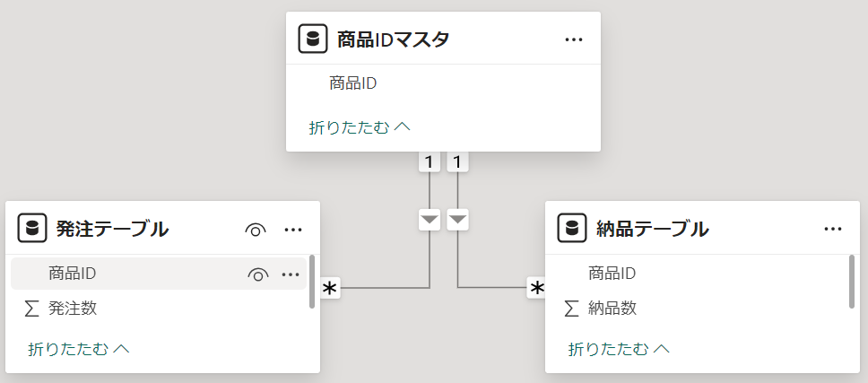Click the 納品テーブル scrollbar

(x=852, y=282)
